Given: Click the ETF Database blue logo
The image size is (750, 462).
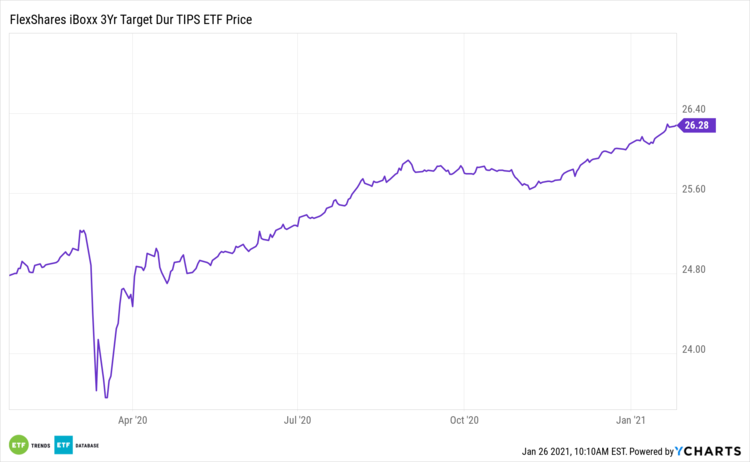Looking at the screenshot, I should click(x=63, y=443).
